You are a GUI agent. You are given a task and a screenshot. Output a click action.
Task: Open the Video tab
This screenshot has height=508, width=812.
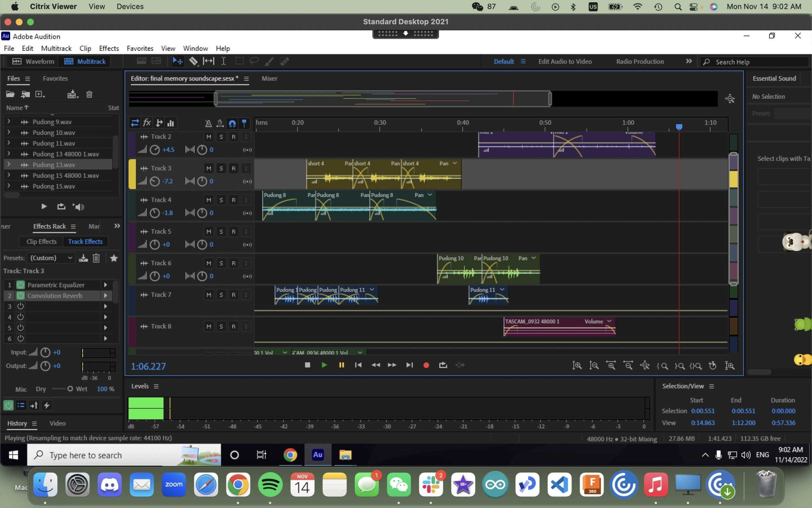(57, 423)
